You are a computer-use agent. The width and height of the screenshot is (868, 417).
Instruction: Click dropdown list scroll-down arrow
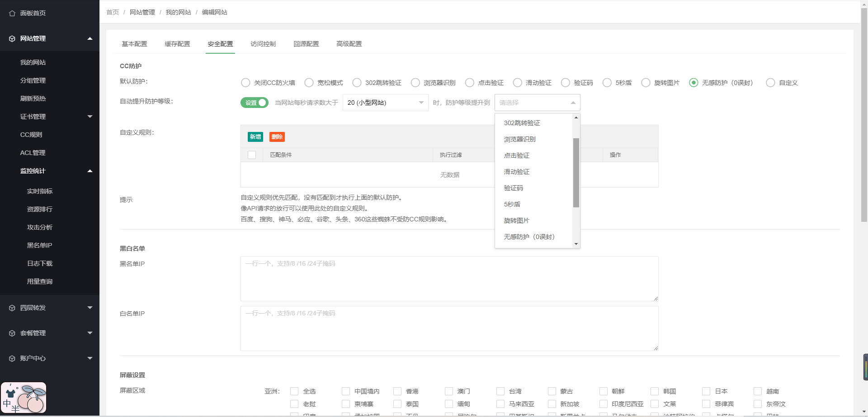(576, 244)
